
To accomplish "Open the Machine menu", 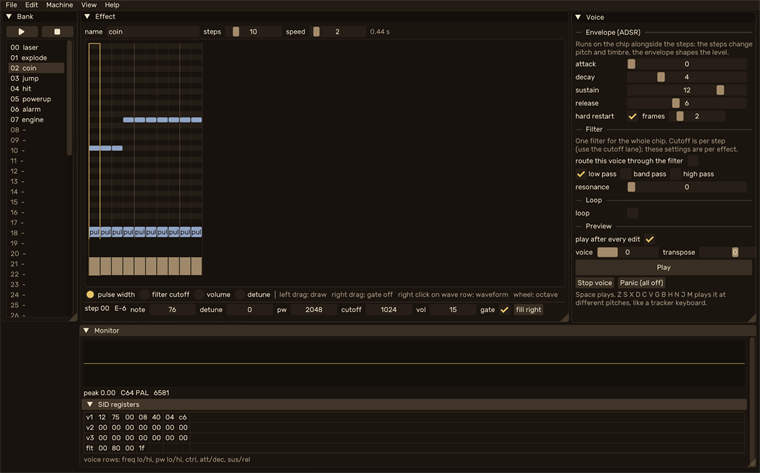I will 60,5.
